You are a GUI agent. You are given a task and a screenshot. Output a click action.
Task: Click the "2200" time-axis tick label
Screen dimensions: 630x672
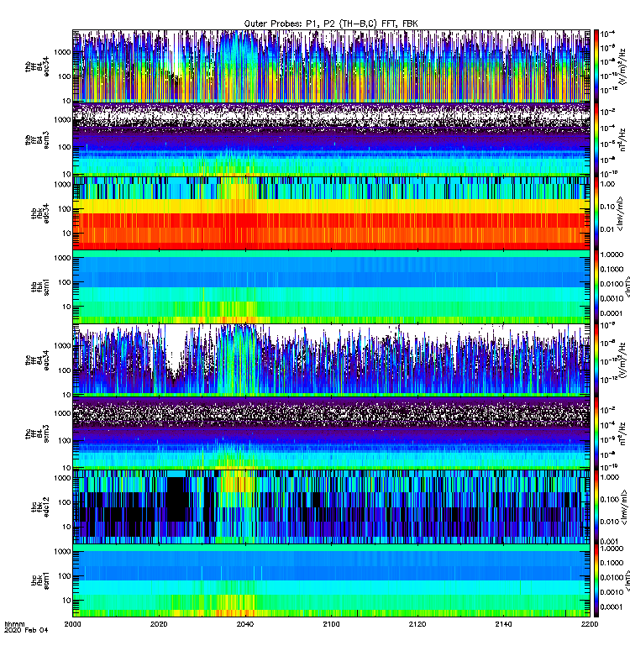point(590,624)
